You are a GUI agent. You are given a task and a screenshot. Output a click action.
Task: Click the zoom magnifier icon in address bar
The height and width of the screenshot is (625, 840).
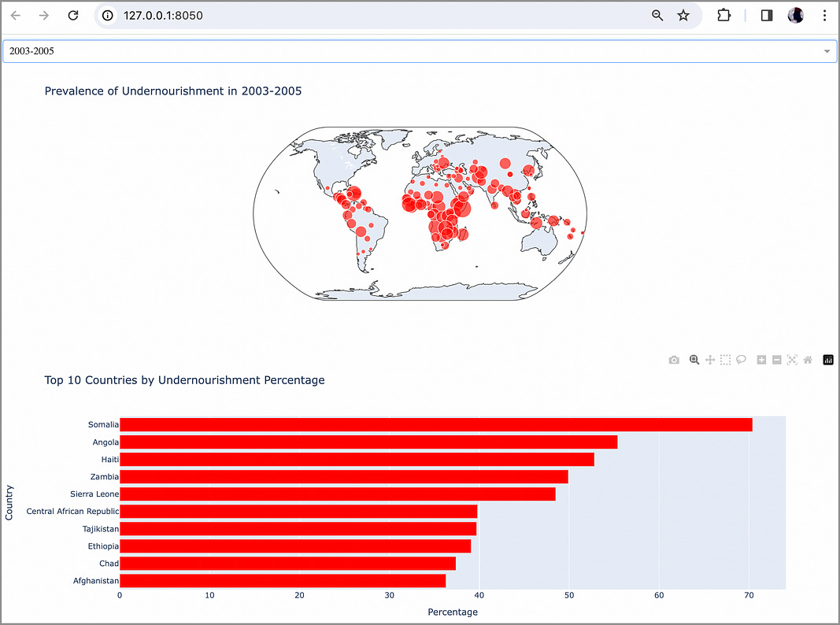[x=657, y=16]
